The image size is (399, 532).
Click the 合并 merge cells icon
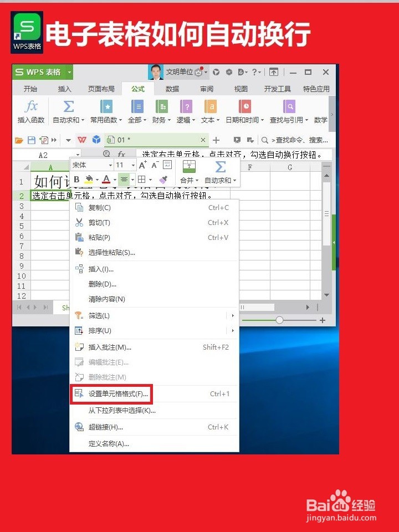click(x=189, y=167)
